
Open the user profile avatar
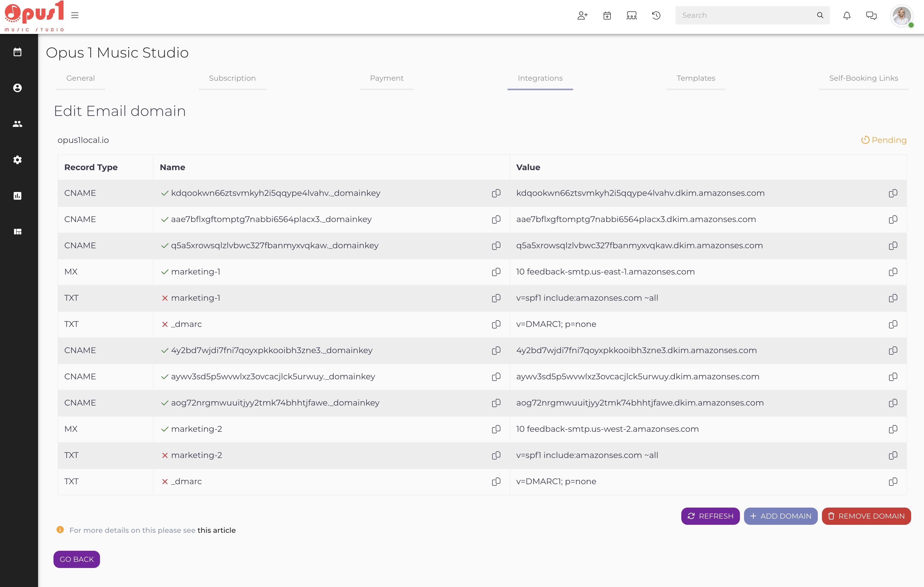(x=902, y=16)
